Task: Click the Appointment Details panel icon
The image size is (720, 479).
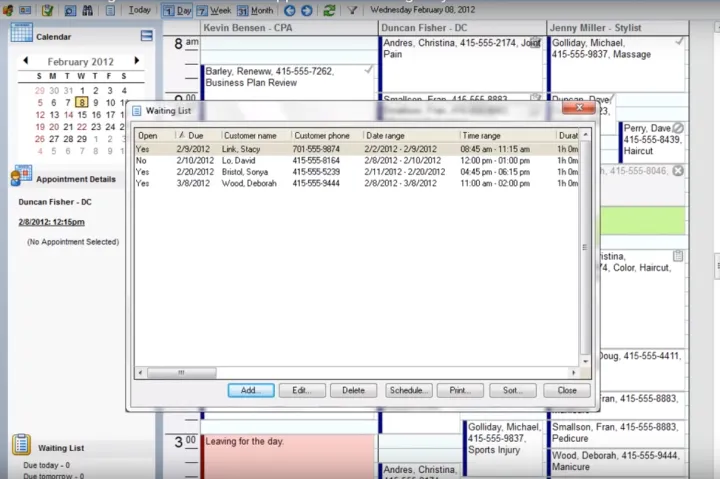Action: (x=21, y=177)
